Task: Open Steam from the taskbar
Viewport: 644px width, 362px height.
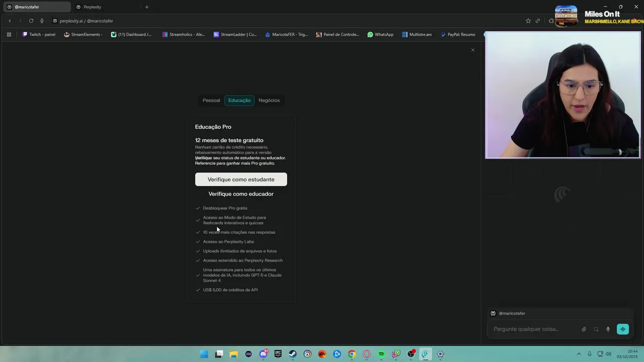Action: (x=293, y=354)
